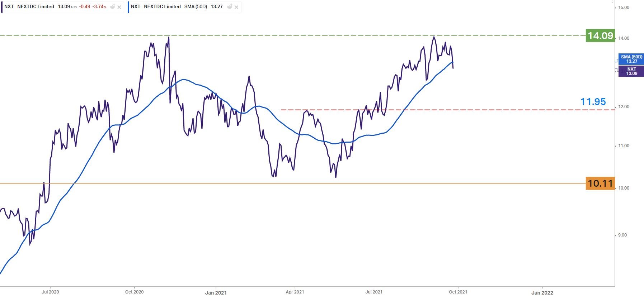
Task: Click the 9.00 price axis label
Action: [622, 235]
